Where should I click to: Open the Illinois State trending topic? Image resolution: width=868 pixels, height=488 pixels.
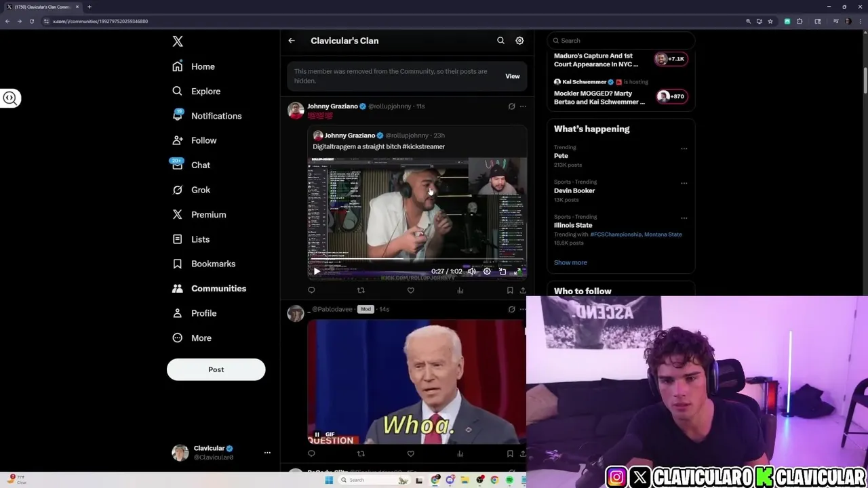573,225
